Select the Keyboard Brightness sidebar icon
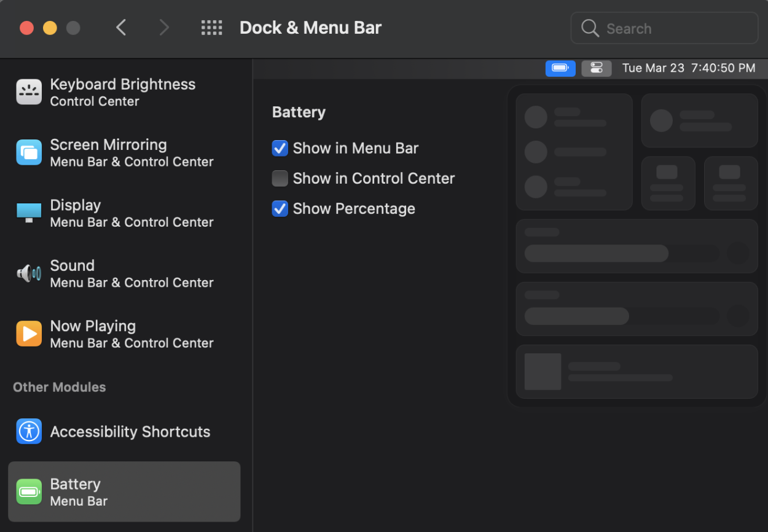 click(28, 92)
